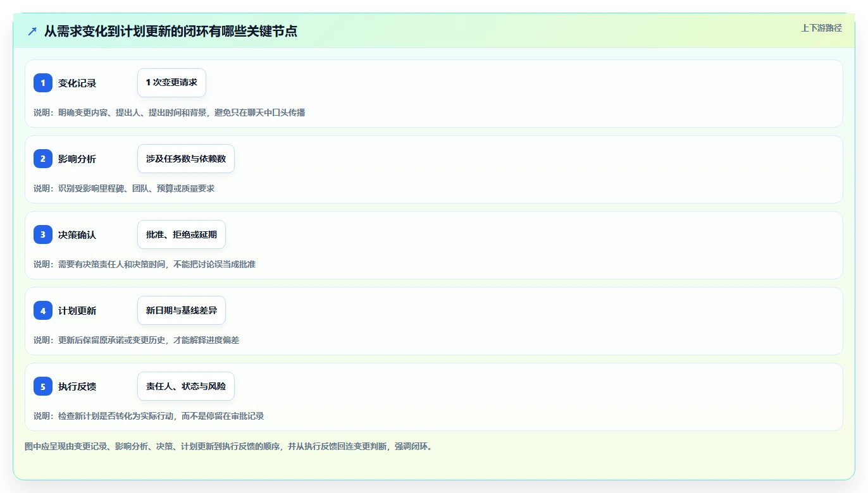Screen dimensions: 868x493
Task: Click the 涉及任务数与依赖数 chip
Action: tap(186, 159)
